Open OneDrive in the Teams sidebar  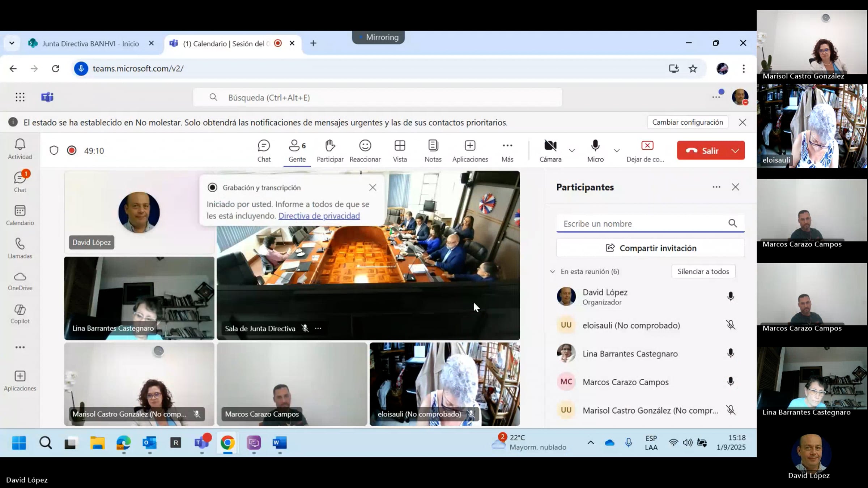(20, 281)
